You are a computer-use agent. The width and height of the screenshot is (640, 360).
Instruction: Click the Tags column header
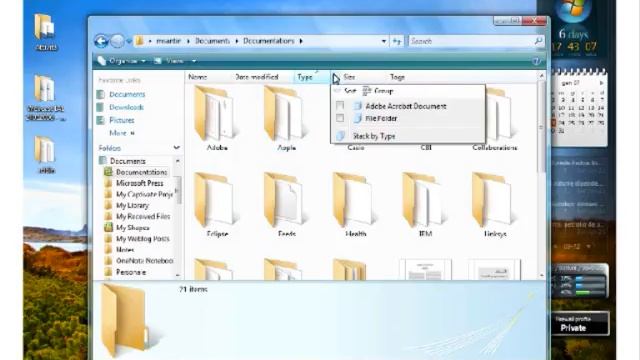pyautogui.click(x=397, y=77)
